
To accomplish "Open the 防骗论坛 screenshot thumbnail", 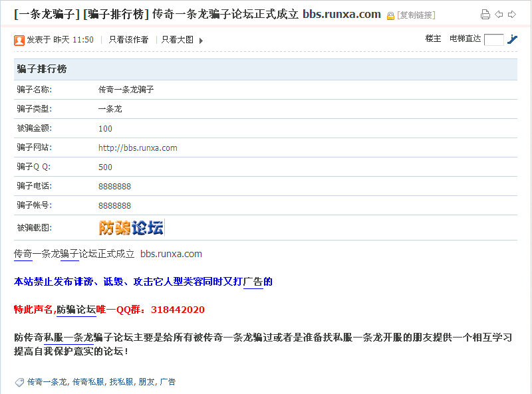I will pos(131,228).
